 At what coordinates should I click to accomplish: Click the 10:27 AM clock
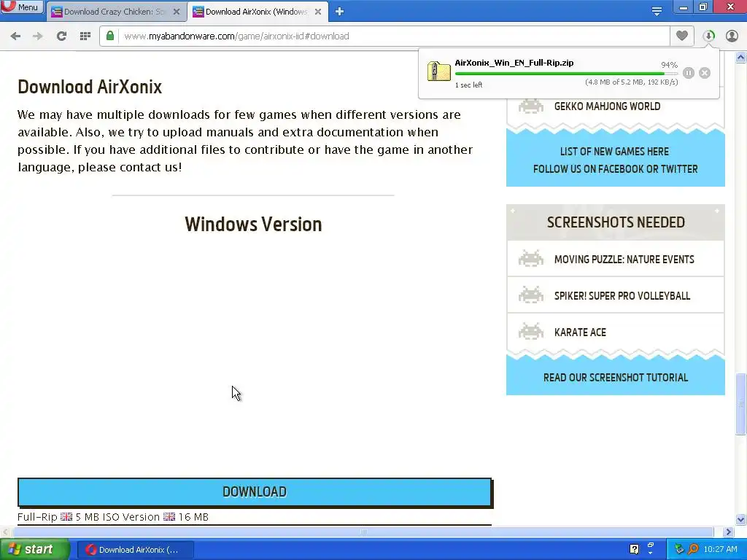720,550
